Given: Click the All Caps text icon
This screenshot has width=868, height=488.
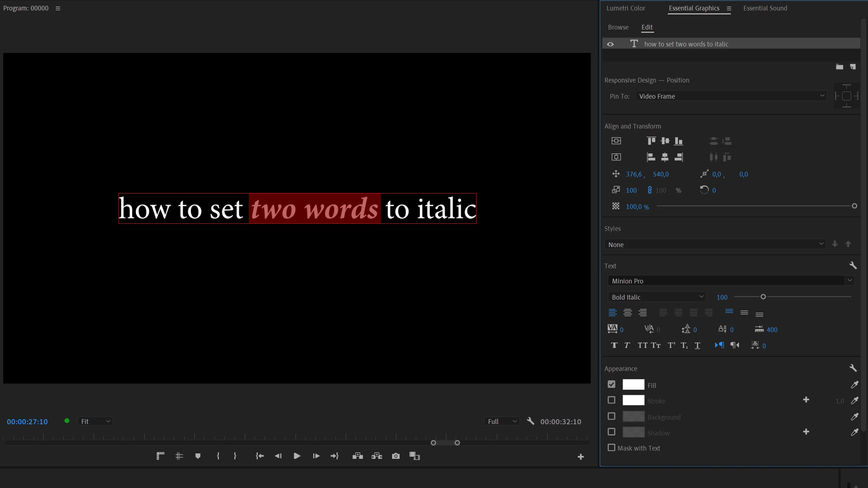Looking at the screenshot, I should pos(642,345).
